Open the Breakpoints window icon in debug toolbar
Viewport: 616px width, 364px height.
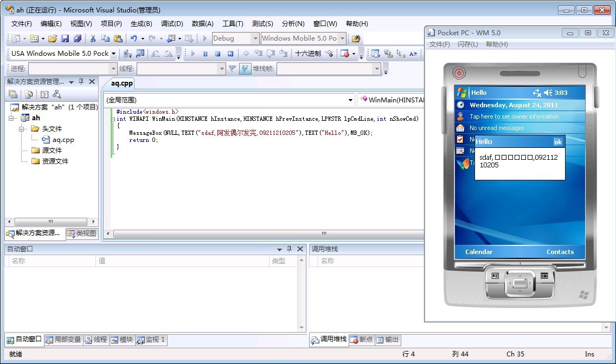click(345, 54)
